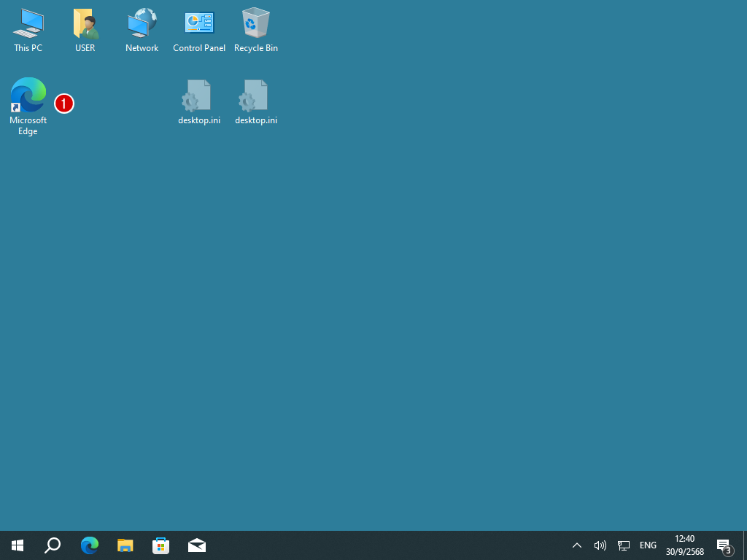Open the Windows Start menu
The width and height of the screenshot is (747, 560).
(x=18, y=545)
